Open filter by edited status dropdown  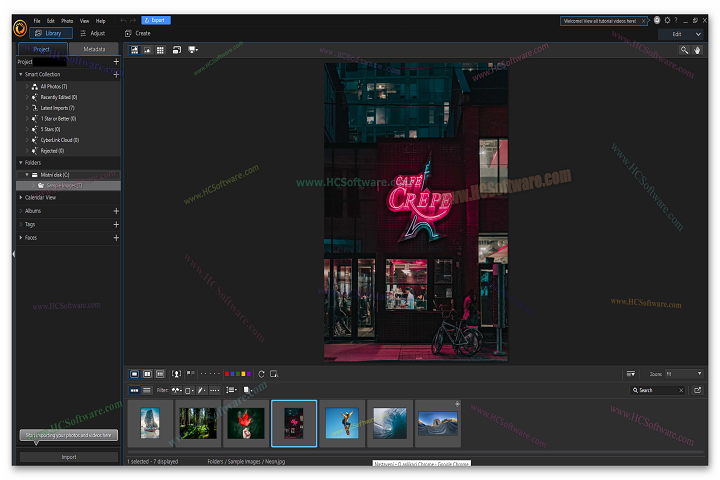click(202, 390)
